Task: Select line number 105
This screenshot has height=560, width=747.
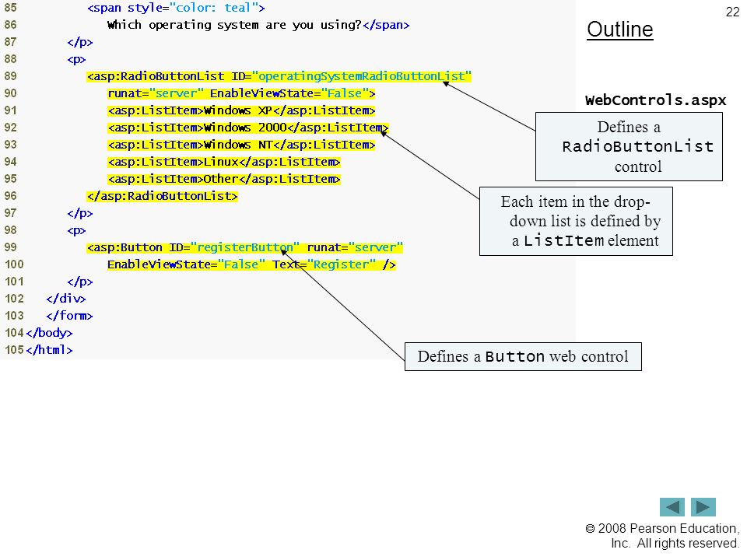Action: click(14, 350)
